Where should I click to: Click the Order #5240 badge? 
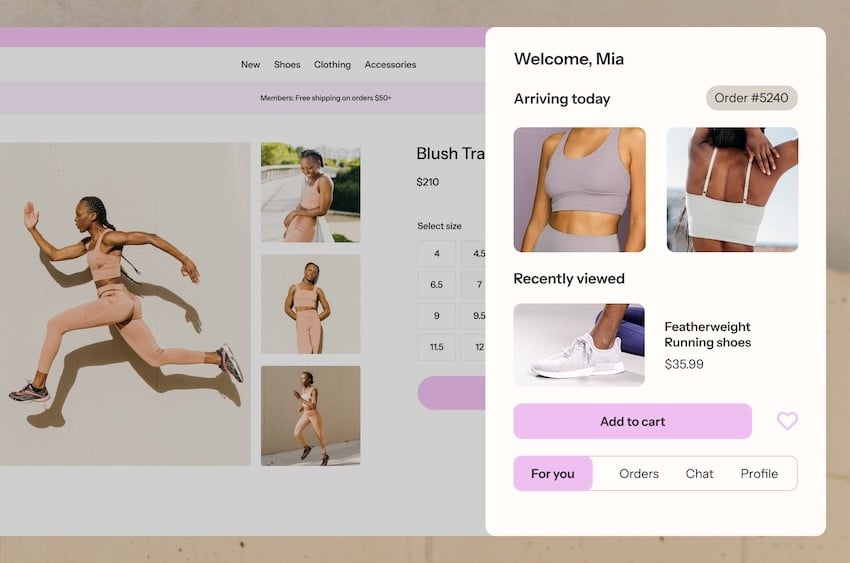(x=751, y=98)
